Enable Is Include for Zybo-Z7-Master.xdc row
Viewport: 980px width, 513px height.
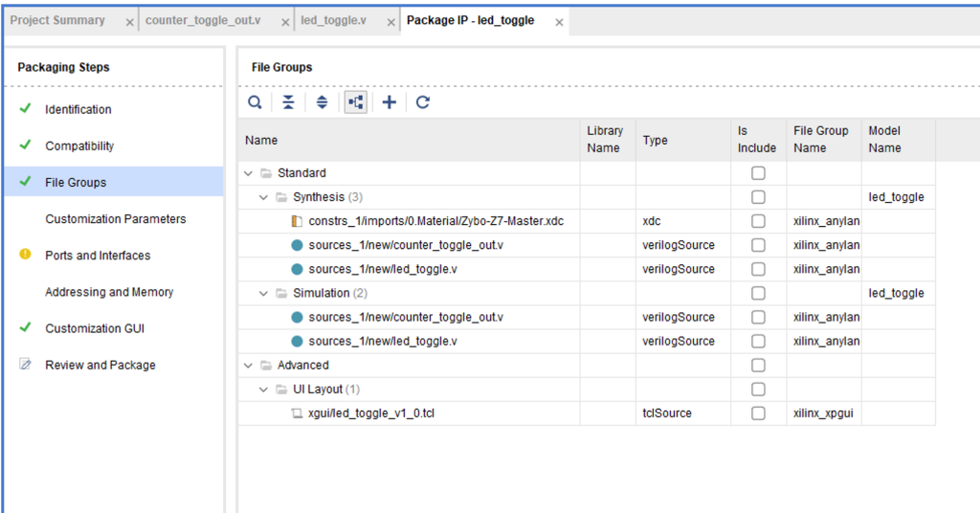pos(758,221)
